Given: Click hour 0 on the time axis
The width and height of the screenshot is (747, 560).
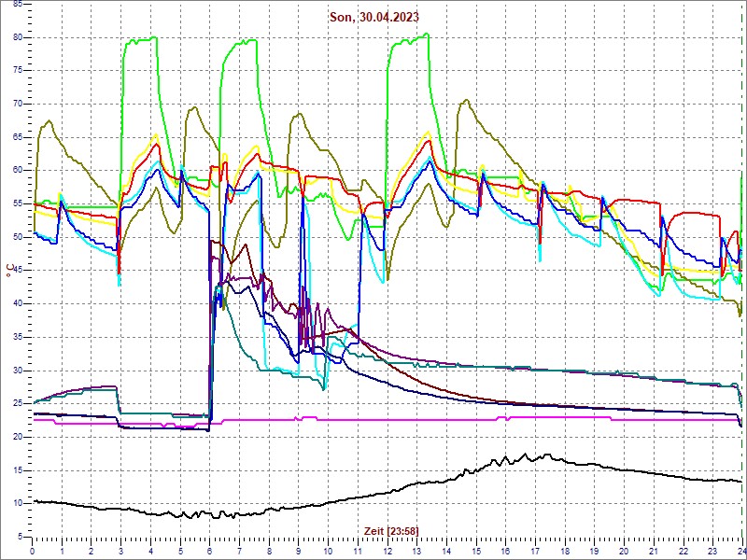Looking at the screenshot, I should pyautogui.click(x=33, y=551).
